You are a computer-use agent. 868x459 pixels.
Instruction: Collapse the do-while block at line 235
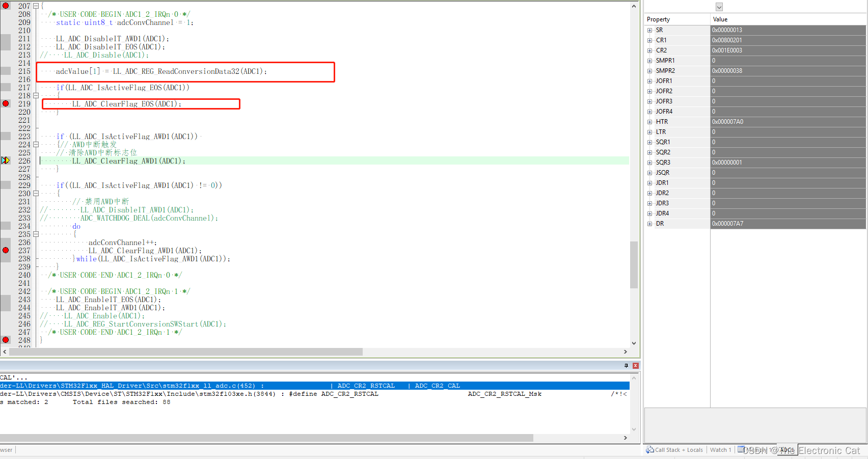pyautogui.click(x=36, y=234)
